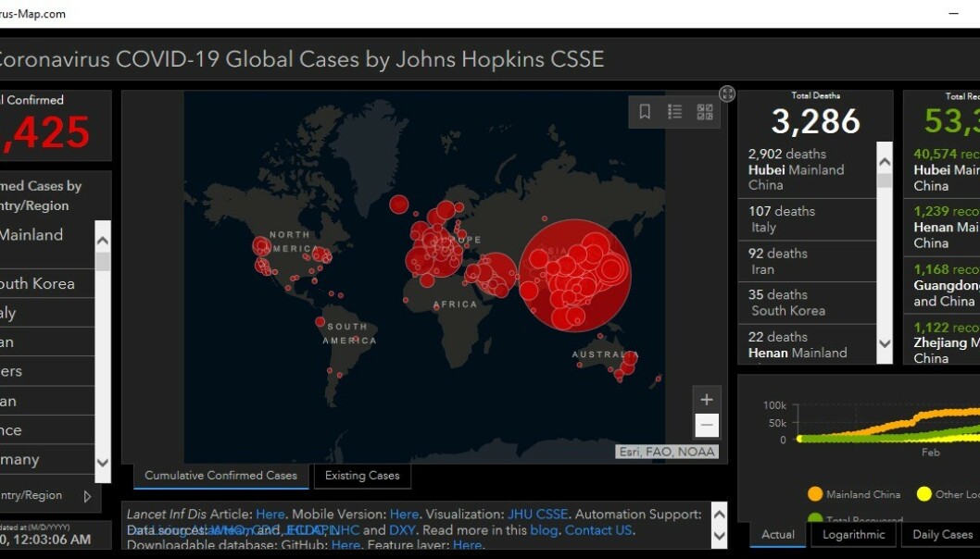The width and height of the screenshot is (980, 559).
Task: Select the Logarithmic chart tab
Action: pyautogui.click(x=854, y=535)
